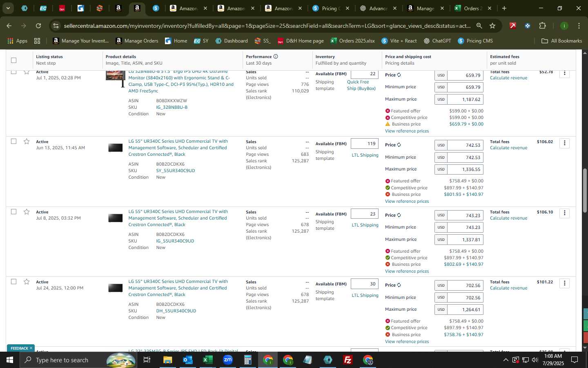Click price refresh icon in IG_55UR340C9UD row
Image resolution: width=588 pixels, height=368 pixels.
tap(399, 215)
